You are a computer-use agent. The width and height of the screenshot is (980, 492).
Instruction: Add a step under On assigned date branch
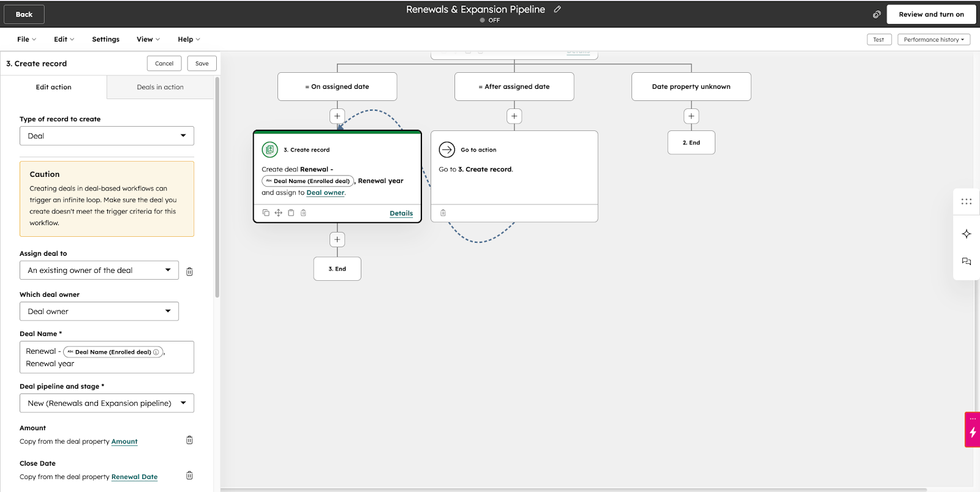(337, 116)
